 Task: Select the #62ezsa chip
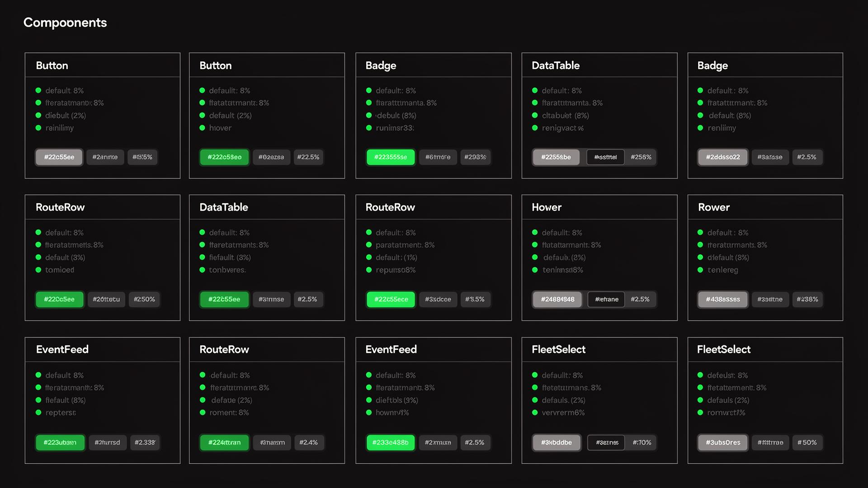pyautogui.click(x=271, y=157)
